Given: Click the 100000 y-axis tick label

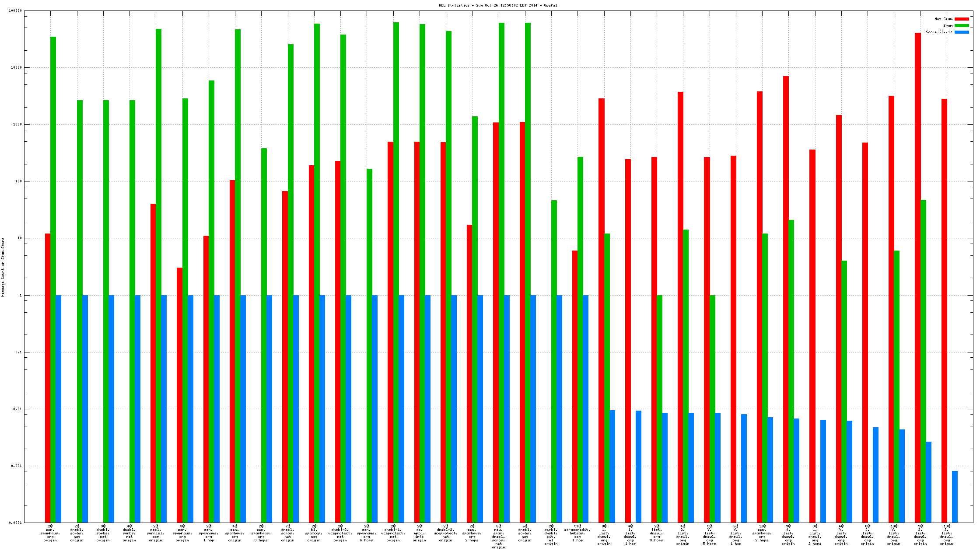Looking at the screenshot, I should pos(15,10).
